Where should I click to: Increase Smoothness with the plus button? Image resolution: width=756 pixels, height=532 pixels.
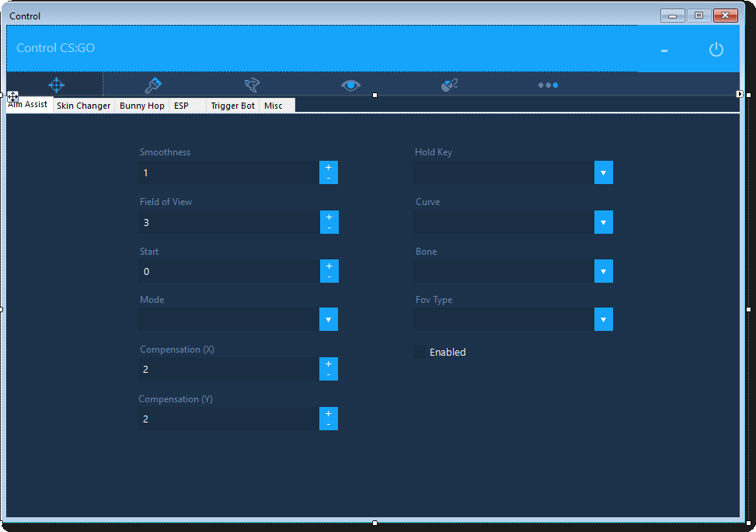[328, 167]
